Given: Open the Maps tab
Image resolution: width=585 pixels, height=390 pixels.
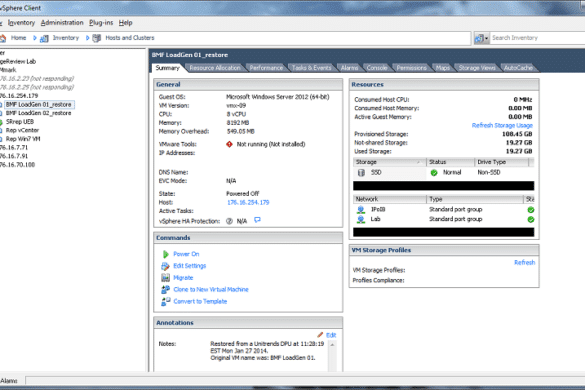Looking at the screenshot, I should (x=443, y=68).
